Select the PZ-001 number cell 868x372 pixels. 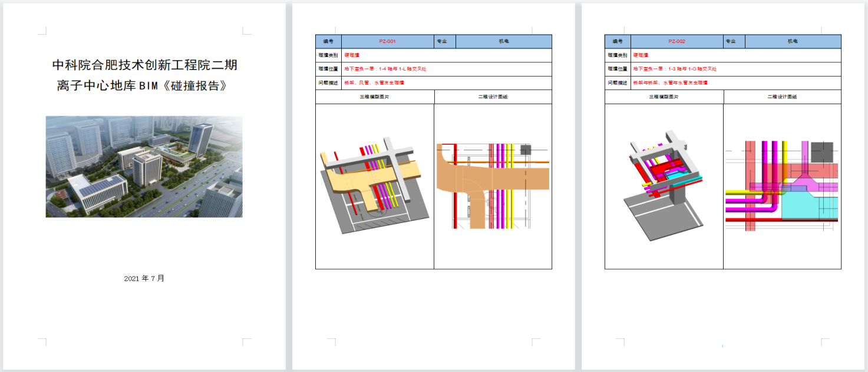click(387, 42)
